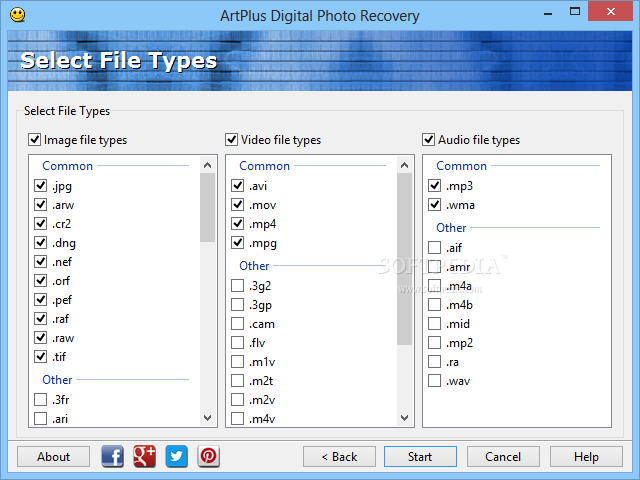
Task: Uncheck the .wma audio type
Action: [435, 204]
